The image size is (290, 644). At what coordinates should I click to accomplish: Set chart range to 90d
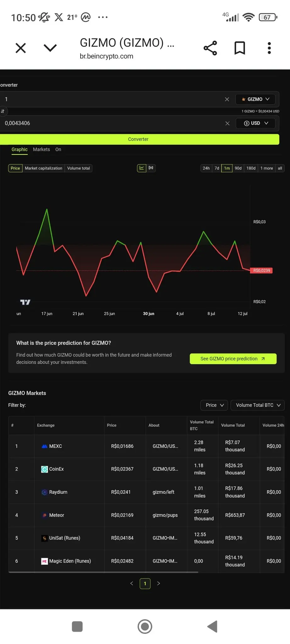(x=238, y=168)
